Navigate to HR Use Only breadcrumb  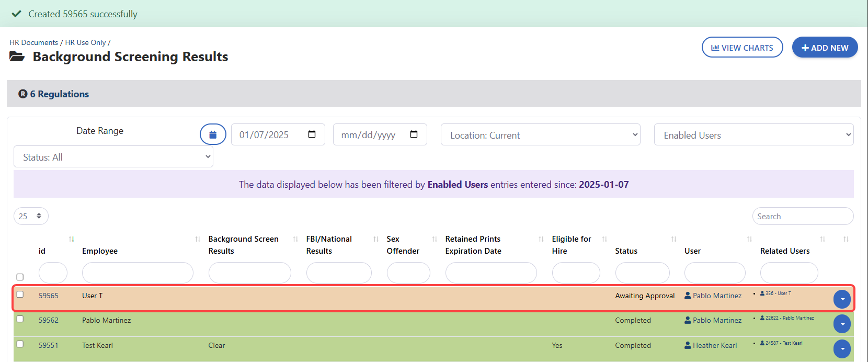[x=85, y=42]
